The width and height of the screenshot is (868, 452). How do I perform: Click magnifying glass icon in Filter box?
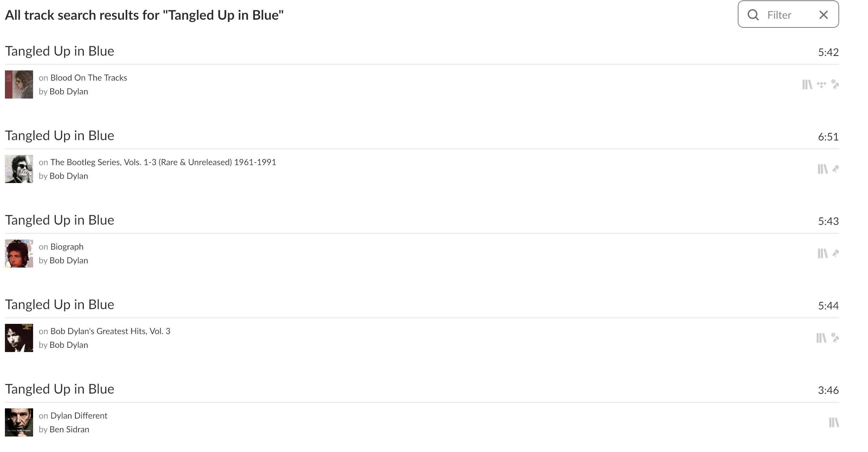(753, 15)
